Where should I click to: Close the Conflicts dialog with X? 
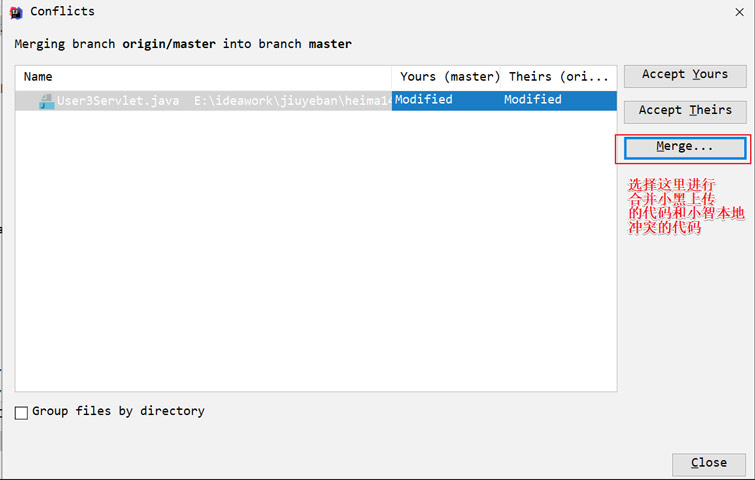click(x=740, y=12)
